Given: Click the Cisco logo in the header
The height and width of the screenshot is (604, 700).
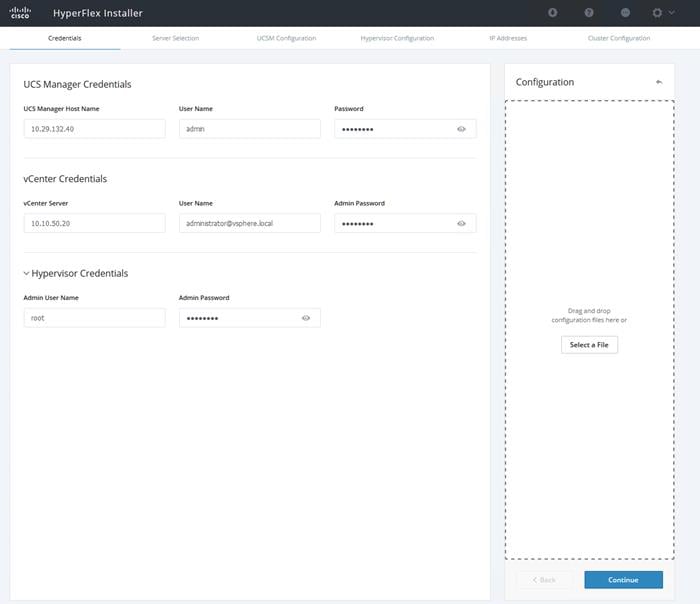Looking at the screenshot, I should point(20,12).
